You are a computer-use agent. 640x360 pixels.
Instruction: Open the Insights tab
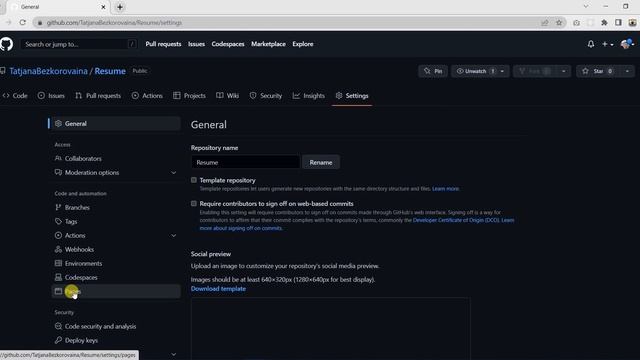click(x=309, y=96)
